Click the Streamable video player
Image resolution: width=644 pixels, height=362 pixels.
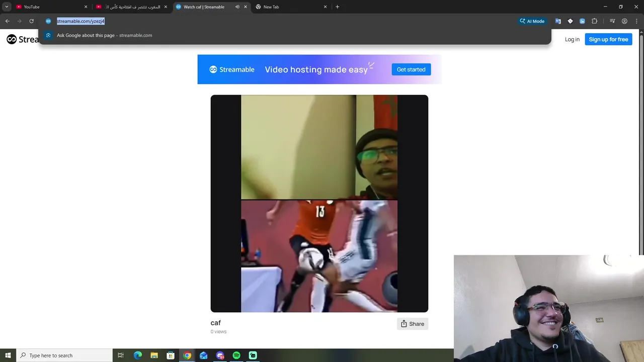coord(319,204)
